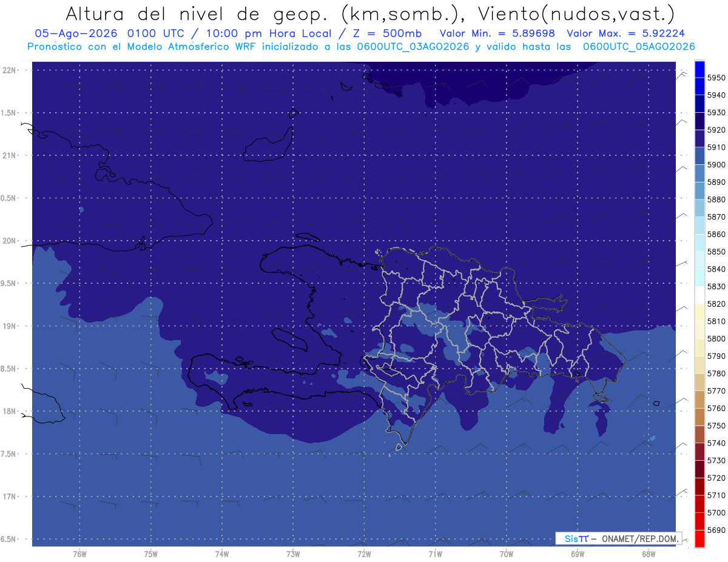
Task: Click the latitude axis label 20N
Action: tap(10, 241)
